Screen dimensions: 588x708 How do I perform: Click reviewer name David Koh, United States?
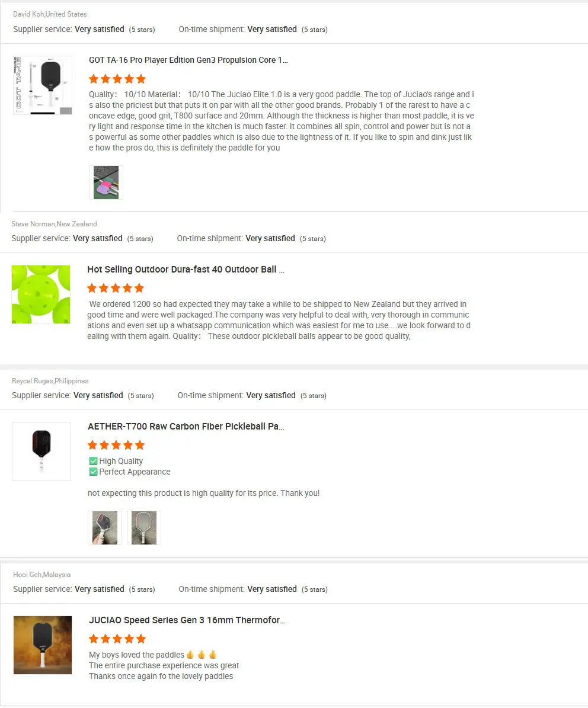[x=50, y=14]
